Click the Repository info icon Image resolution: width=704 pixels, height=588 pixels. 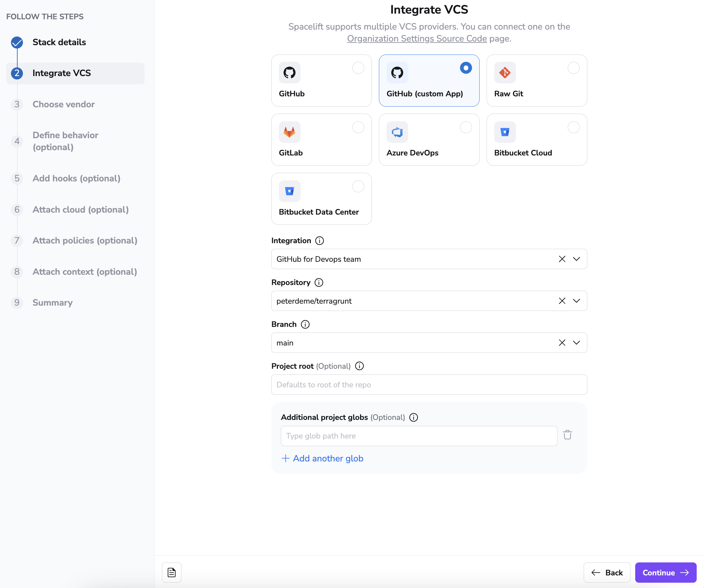(319, 282)
